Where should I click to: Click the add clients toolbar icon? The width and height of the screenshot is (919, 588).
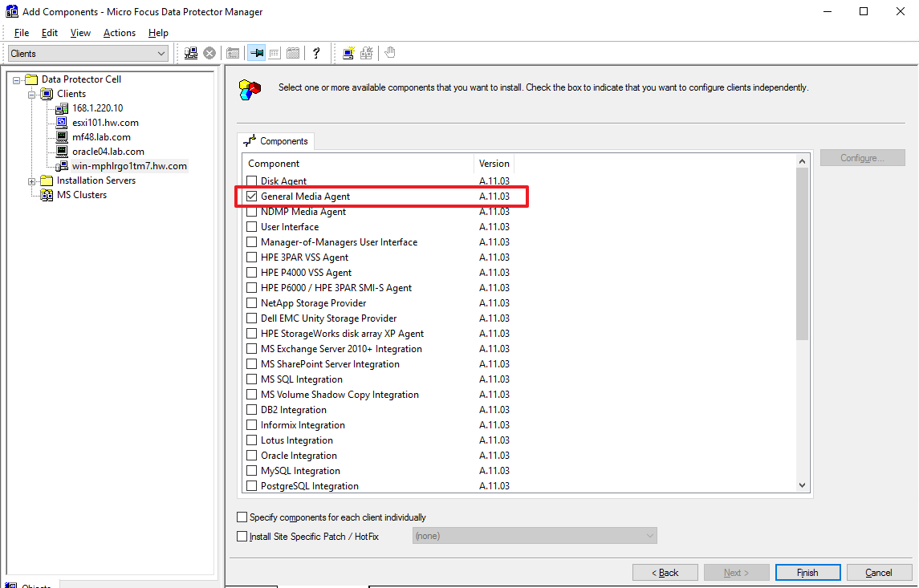[191, 53]
